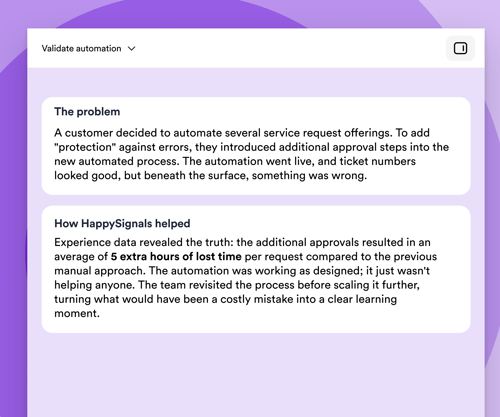Click the white header bar area

[x=256, y=48]
